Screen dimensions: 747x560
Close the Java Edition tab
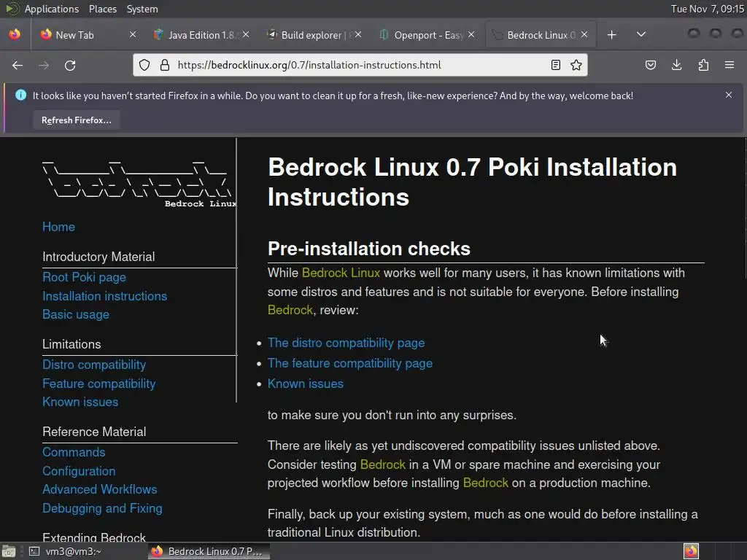[x=246, y=35]
